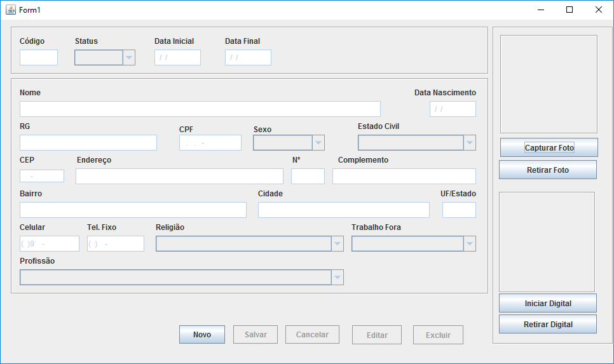Click into the Nome text field

pyautogui.click(x=200, y=109)
